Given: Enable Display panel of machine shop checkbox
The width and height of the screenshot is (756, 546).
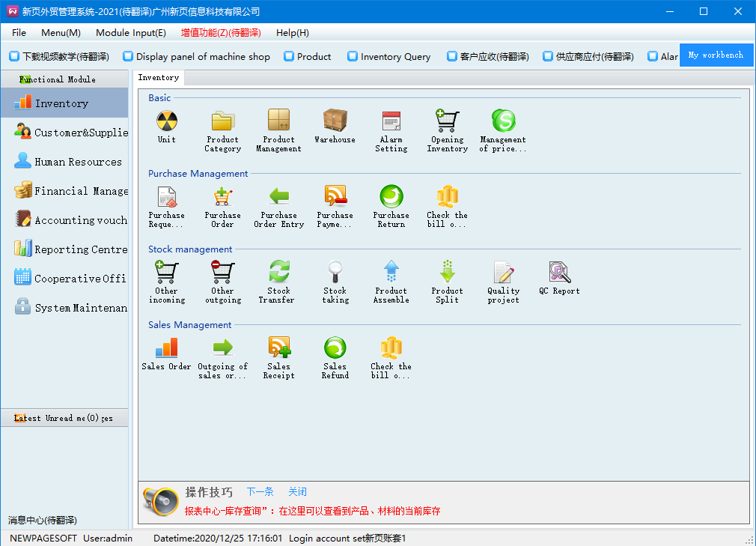Looking at the screenshot, I should 128,56.
